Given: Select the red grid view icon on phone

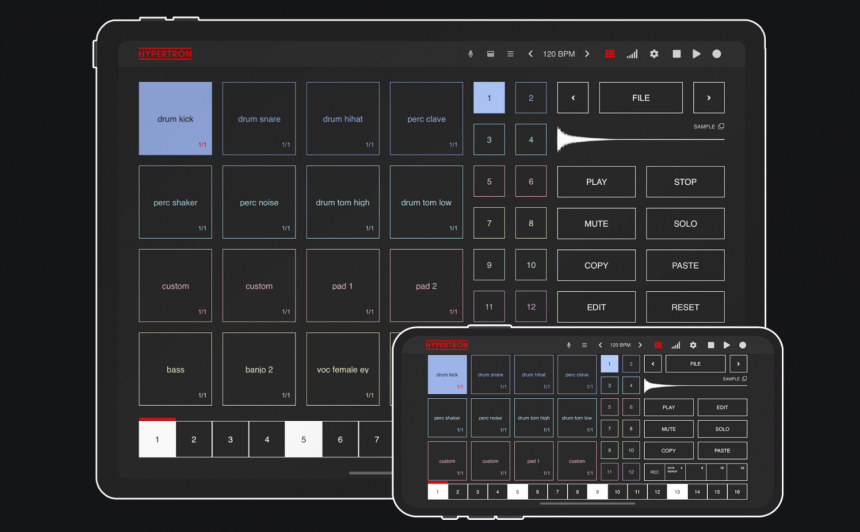Looking at the screenshot, I should [x=658, y=345].
